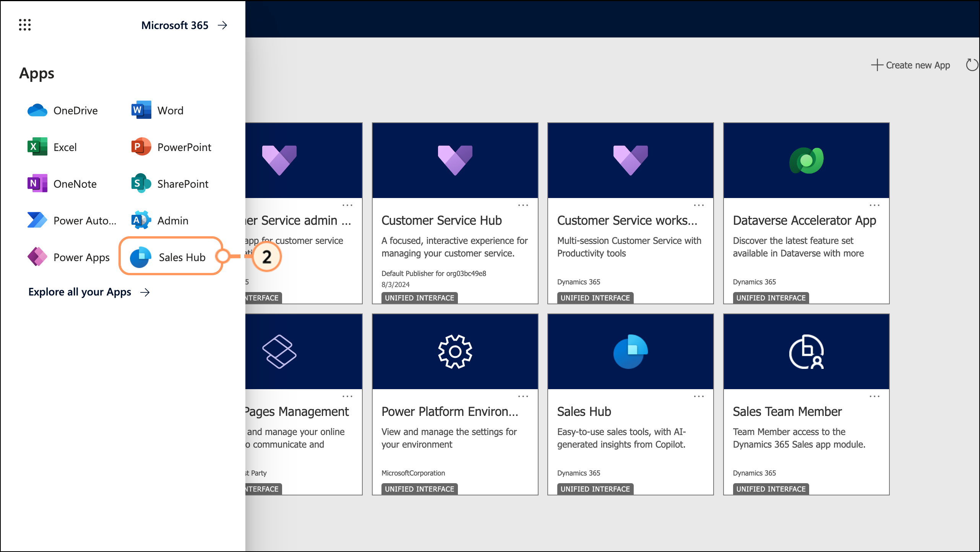Click the Apps heading in launcher
Image resolution: width=980 pixels, height=552 pixels.
[37, 73]
